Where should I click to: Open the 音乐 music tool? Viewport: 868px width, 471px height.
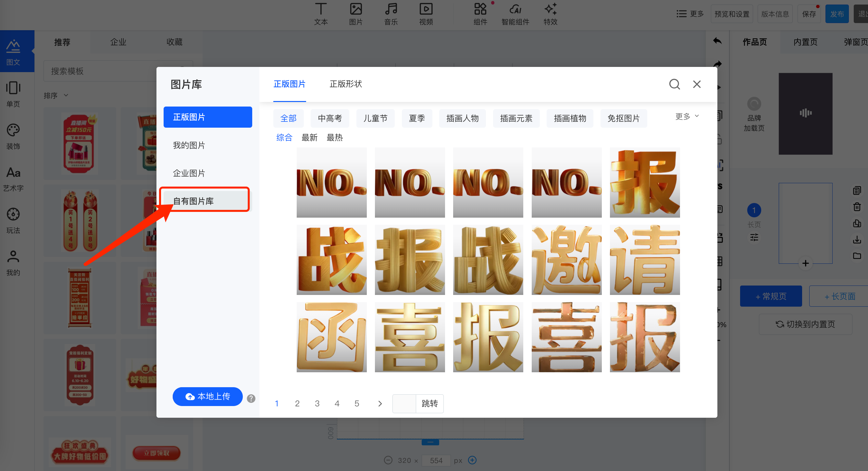tap(391, 14)
